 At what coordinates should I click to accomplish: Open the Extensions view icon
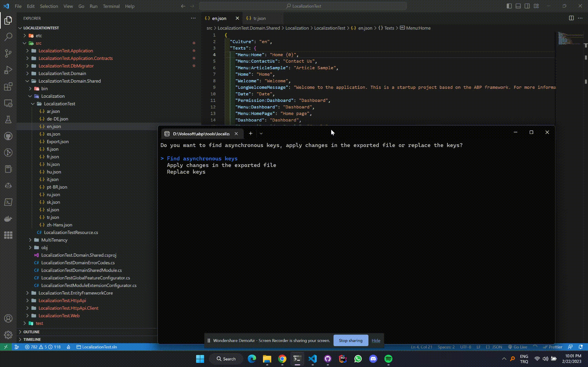8,86
